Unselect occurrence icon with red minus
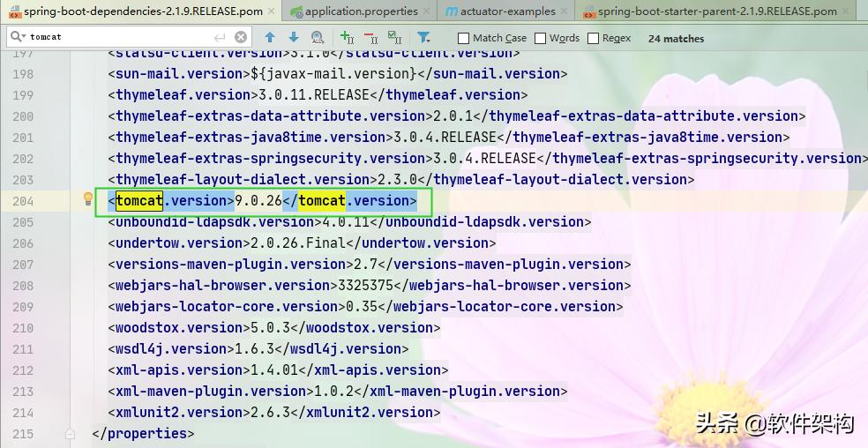 (x=370, y=37)
